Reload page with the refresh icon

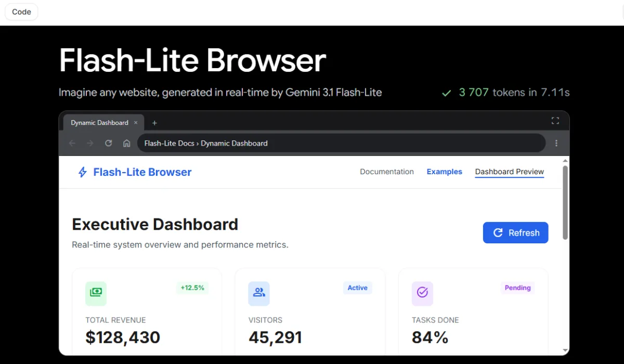tap(108, 143)
